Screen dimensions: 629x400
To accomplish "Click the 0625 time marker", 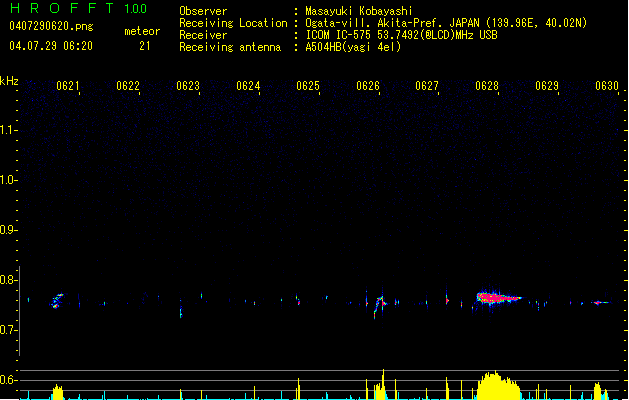I will point(308,86).
